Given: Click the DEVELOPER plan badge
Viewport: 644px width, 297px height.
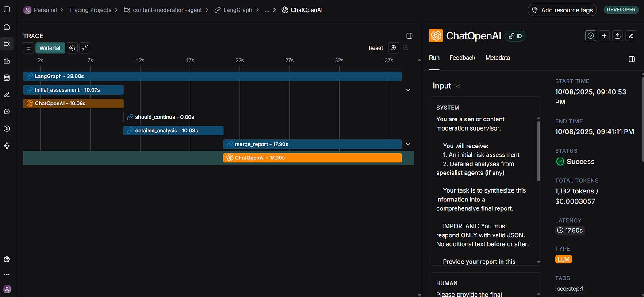Looking at the screenshot, I should [621, 9].
